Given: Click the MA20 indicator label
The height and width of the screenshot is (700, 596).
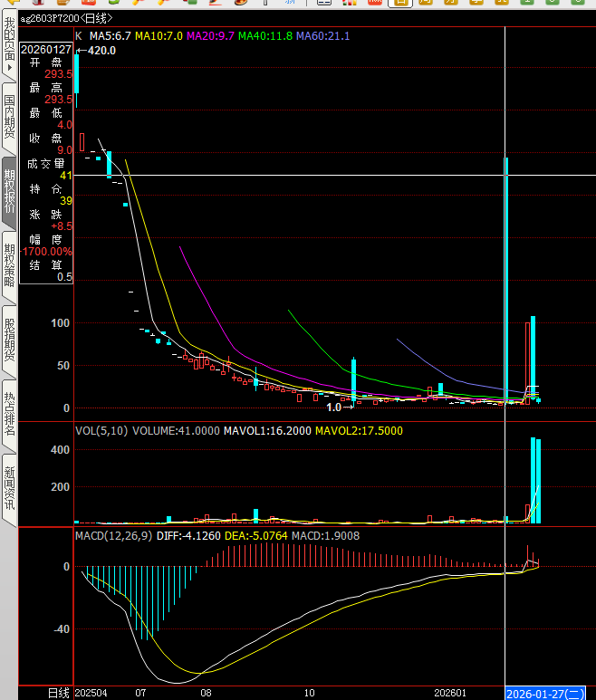Looking at the screenshot, I should (x=210, y=36).
